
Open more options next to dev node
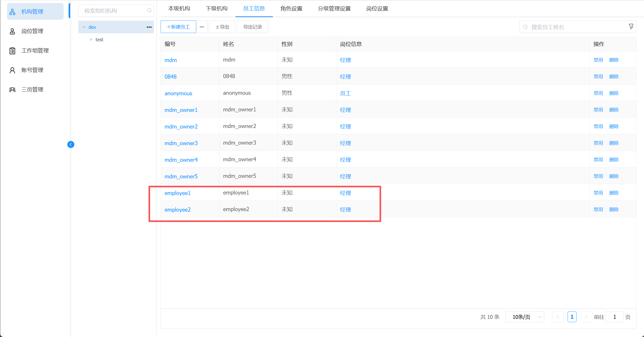click(x=149, y=27)
